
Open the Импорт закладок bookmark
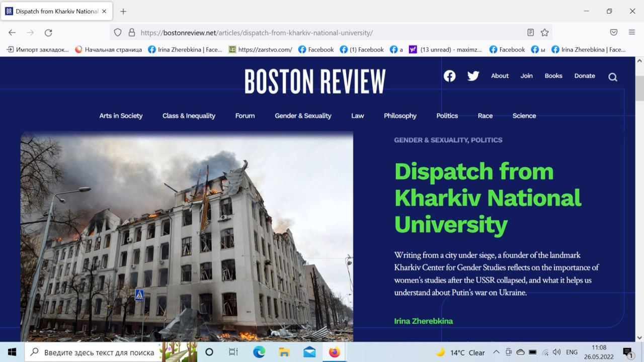(x=38, y=49)
